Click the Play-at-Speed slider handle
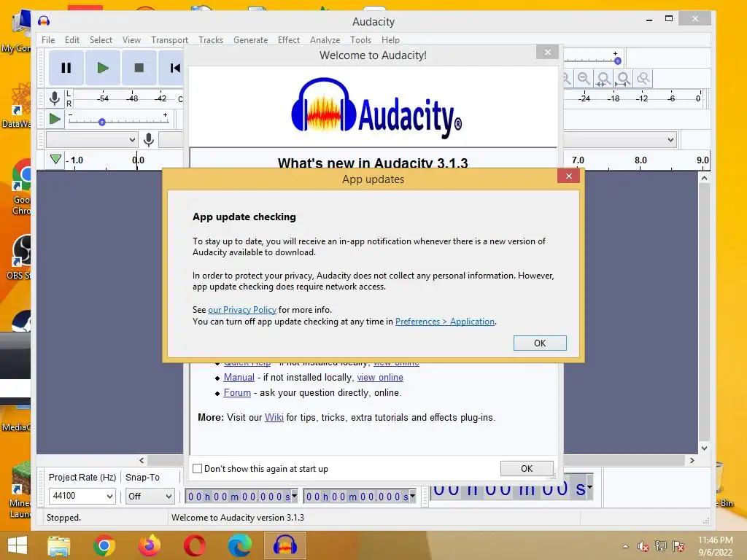Screen dimensions: 747x560 click(x=101, y=122)
